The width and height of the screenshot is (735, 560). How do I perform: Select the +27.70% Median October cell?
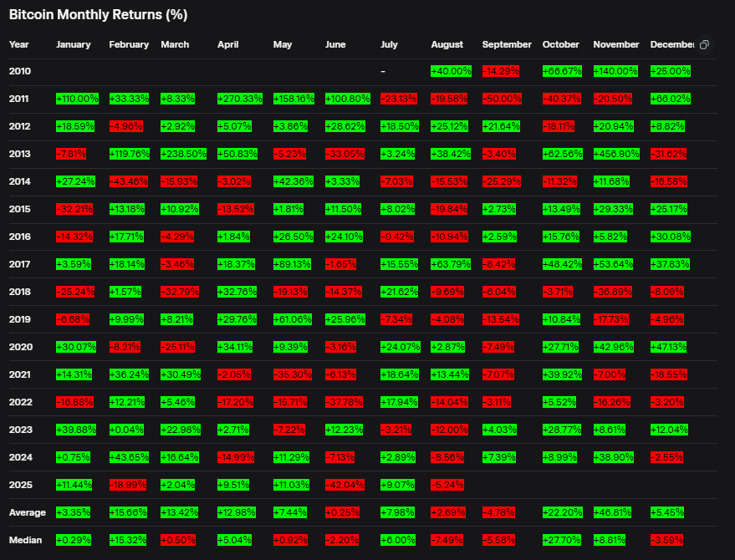[x=562, y=540]
